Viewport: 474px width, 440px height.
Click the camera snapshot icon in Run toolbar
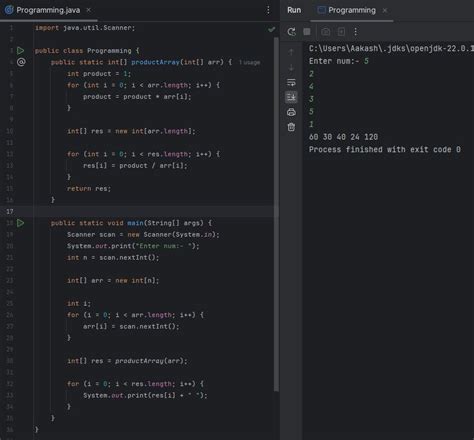point(325,32)
